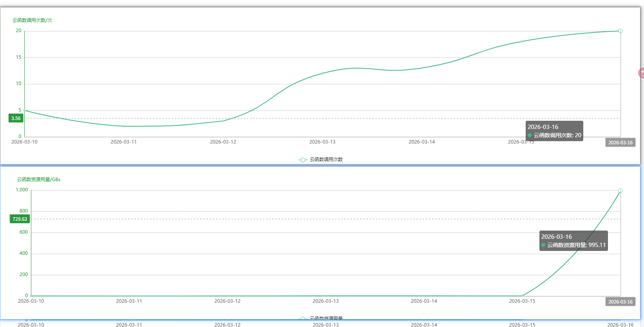Click the 2026-03-12 x-axis label of invocation chart
644x327 pixels.
223,142
